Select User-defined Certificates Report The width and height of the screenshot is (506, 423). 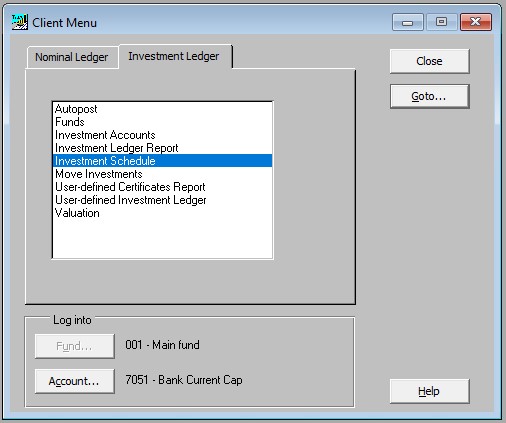coord(162,187)
